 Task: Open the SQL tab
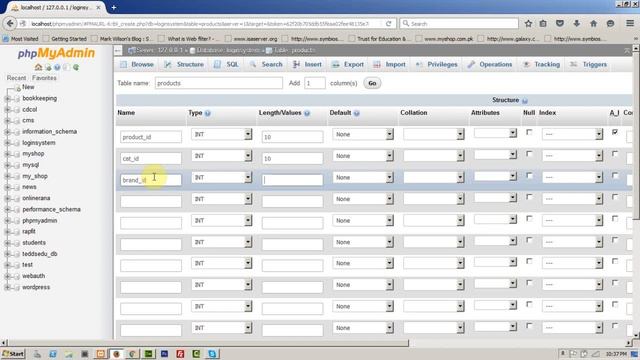227,64
